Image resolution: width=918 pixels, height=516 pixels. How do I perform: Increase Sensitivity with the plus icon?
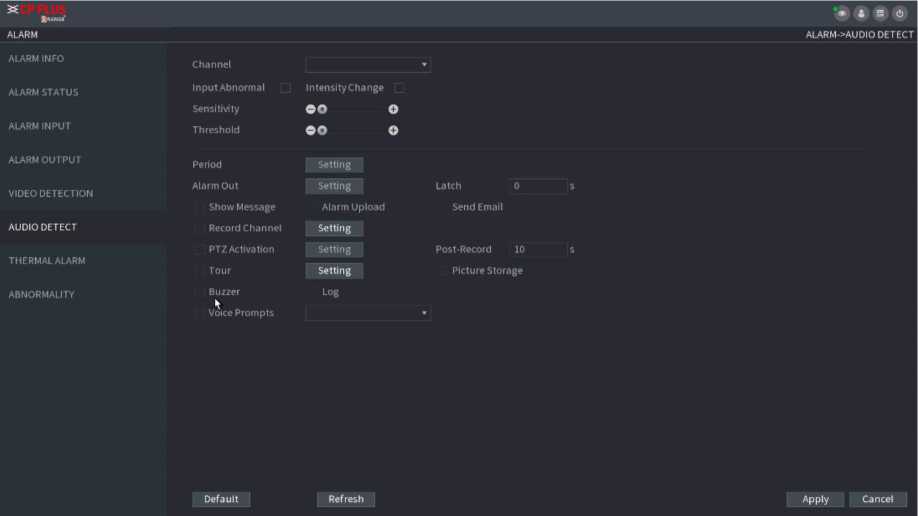pyautogui.click(x=393, y=109)
